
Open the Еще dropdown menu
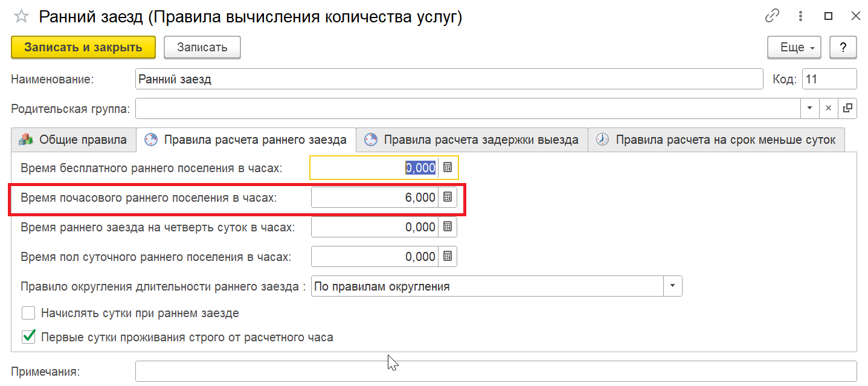point(794,47)
